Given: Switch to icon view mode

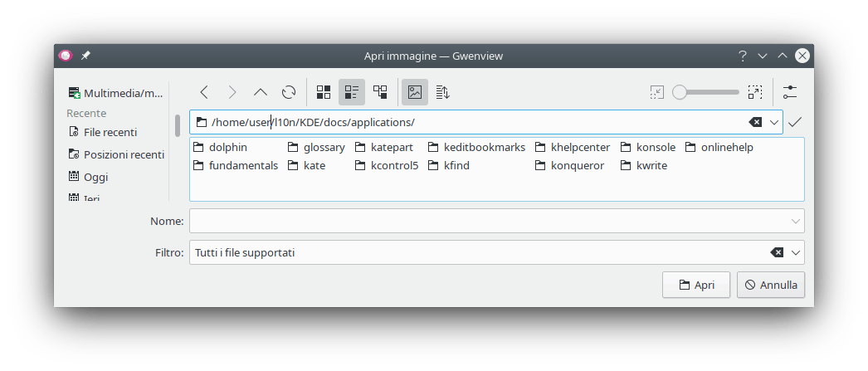Looking at the screenshot, I should 324,92.
